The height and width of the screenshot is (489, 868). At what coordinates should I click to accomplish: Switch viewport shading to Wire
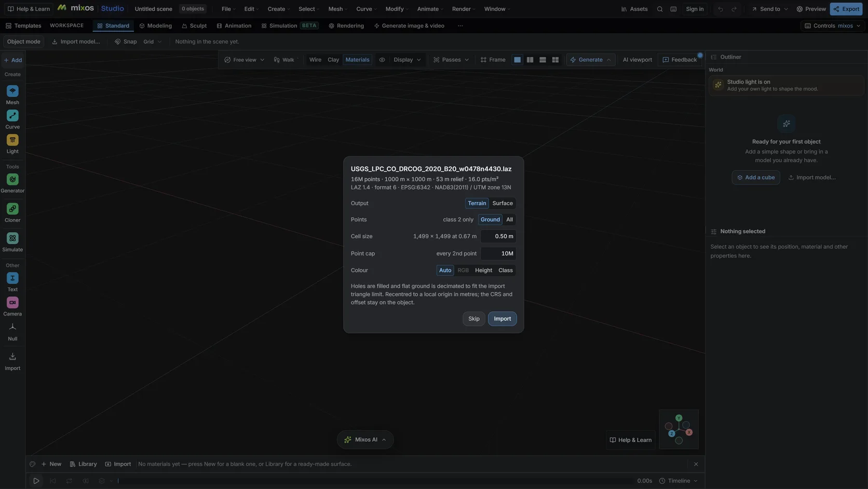point(315,60)
